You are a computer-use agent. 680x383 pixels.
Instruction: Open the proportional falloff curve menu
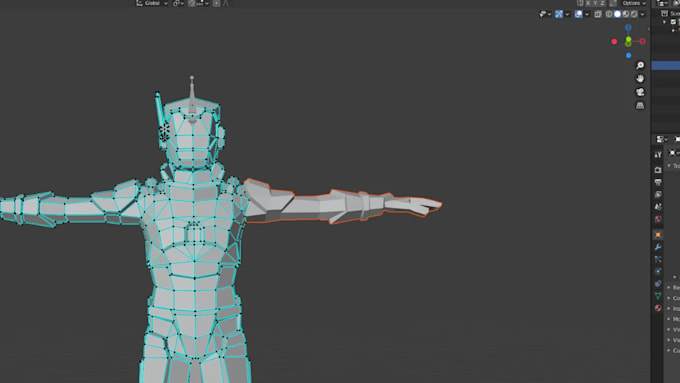(x=226, y=3)
